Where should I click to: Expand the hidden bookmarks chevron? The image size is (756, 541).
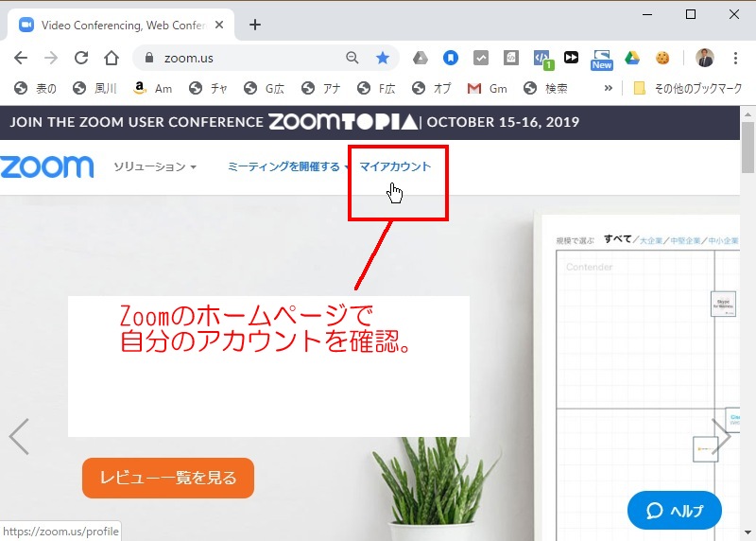coord(608,88)
